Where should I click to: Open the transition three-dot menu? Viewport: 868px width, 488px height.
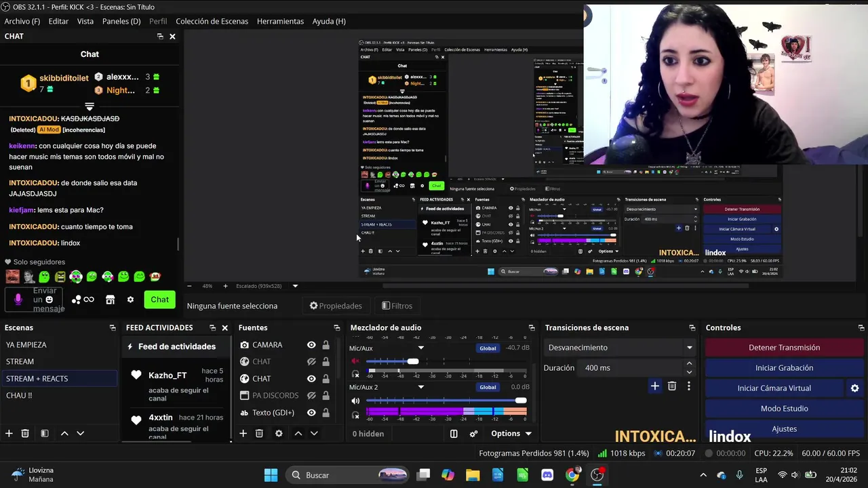(x=689, y=386)
